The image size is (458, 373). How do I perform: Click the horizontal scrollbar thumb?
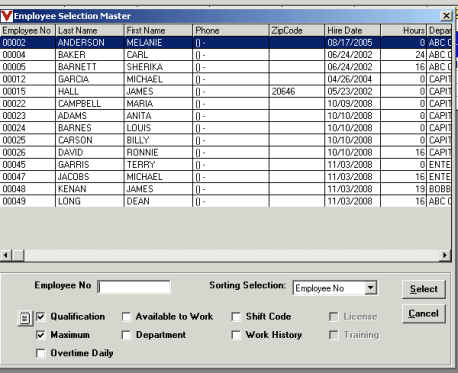pos(18,255)
